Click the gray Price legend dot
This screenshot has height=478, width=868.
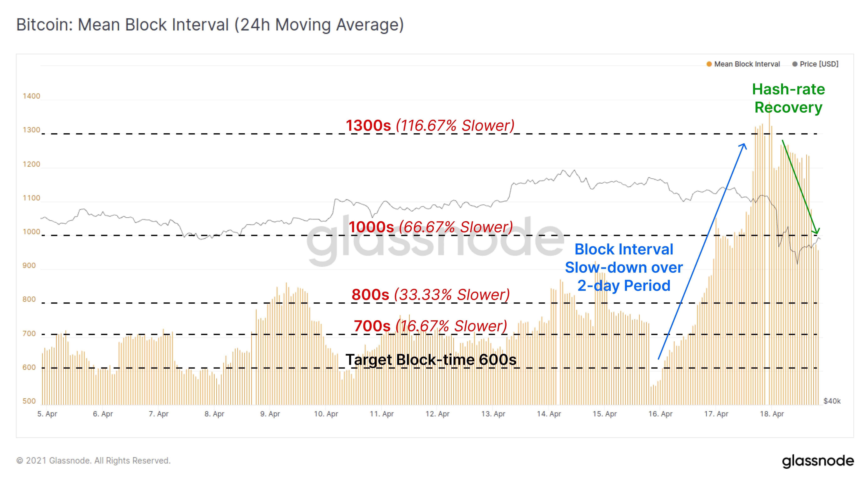pos(795,64)
